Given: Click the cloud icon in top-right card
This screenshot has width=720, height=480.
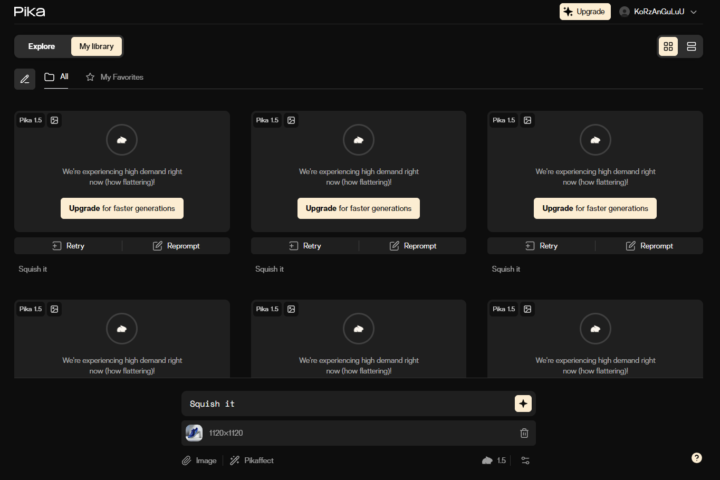Looking at the screenshot, I should pyautogui.click(x=595, y=140).
